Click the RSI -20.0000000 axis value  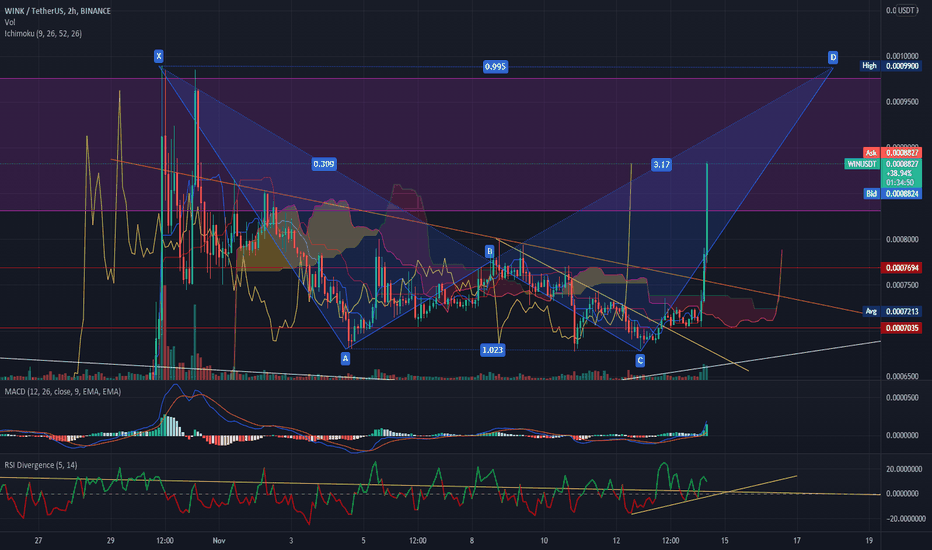click(x=905, y=518)
